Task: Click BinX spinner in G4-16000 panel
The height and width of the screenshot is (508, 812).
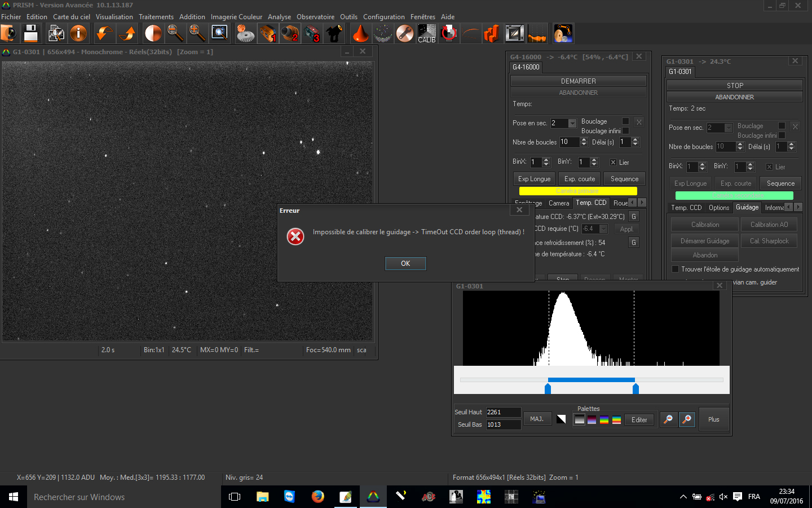Action: 545,162
